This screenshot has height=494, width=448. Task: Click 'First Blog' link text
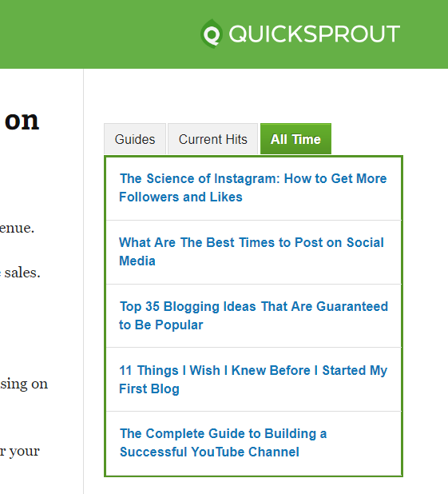[x=149, y=389]
